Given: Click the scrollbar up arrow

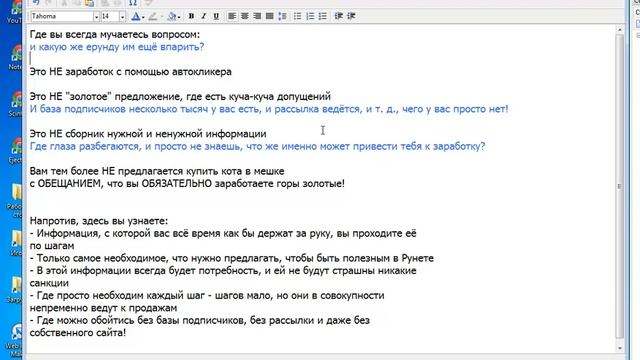Looking at the screenshot, I should click(x=620, y=30).
